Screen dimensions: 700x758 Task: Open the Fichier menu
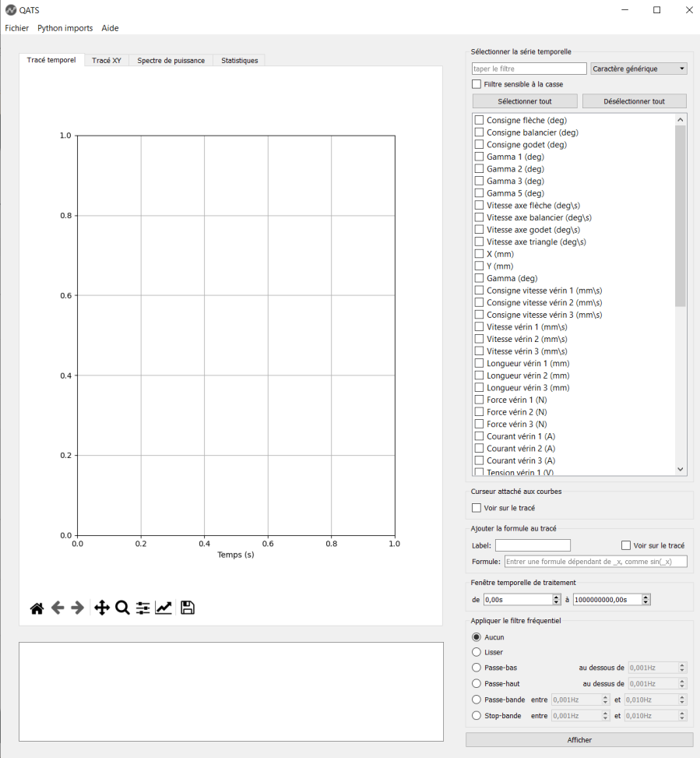point(17,28)
